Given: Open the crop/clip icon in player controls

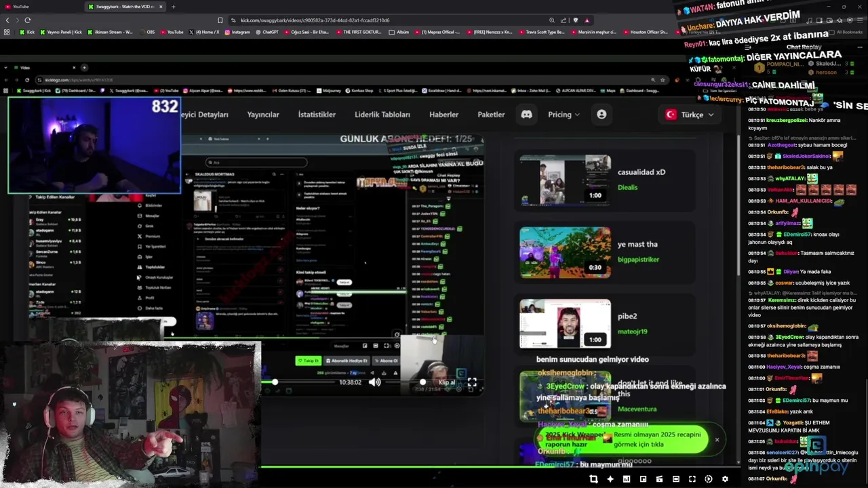Looking at the screenshot, I should coord(593,479).
